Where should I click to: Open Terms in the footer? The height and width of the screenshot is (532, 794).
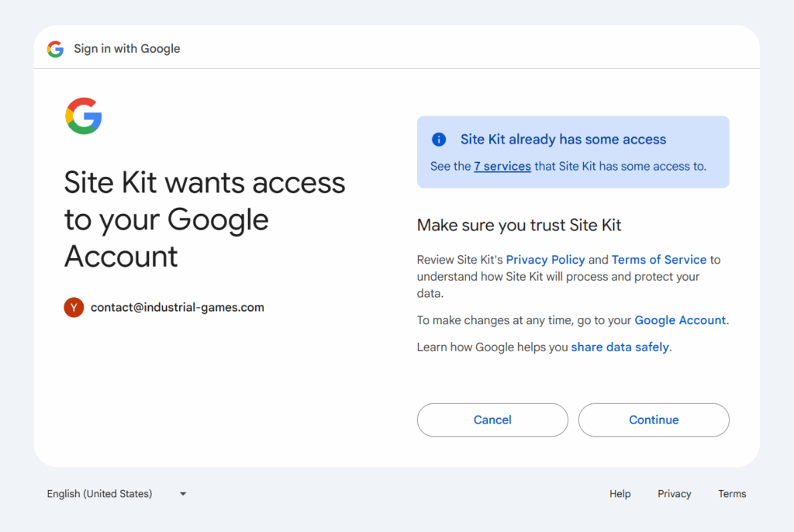click(731, 494)
